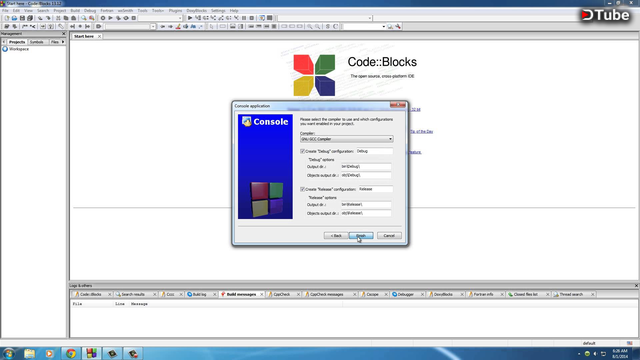Click the Abort build icon
This screenshot has height=360, width=640.
pos(133,18)
